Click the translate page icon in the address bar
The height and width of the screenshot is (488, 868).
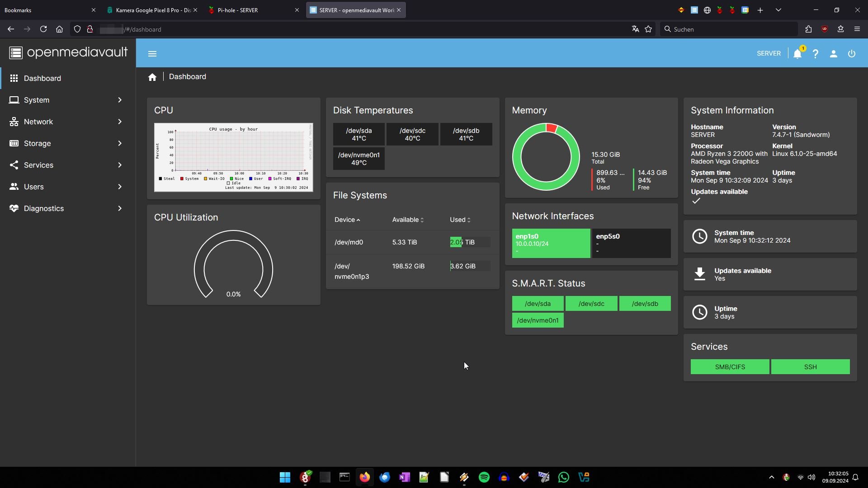coord(635,29)
